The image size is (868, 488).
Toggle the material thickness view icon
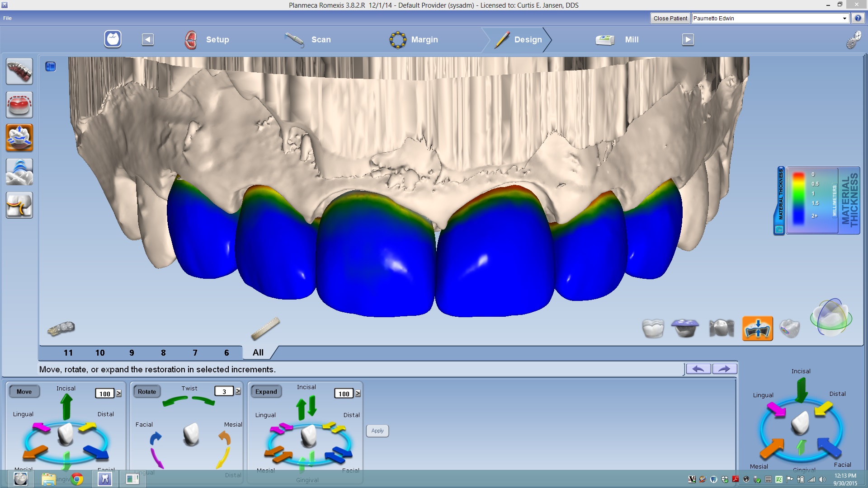point(757,328)
